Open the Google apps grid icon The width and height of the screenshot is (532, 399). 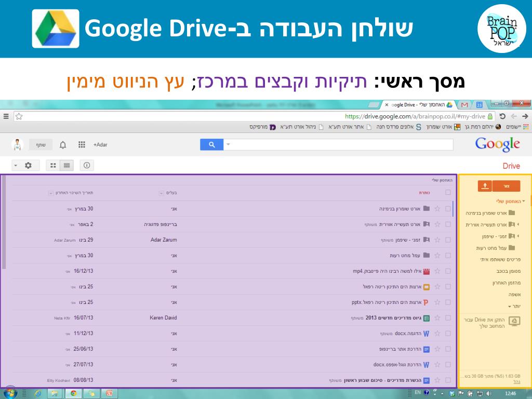point(82,144)
